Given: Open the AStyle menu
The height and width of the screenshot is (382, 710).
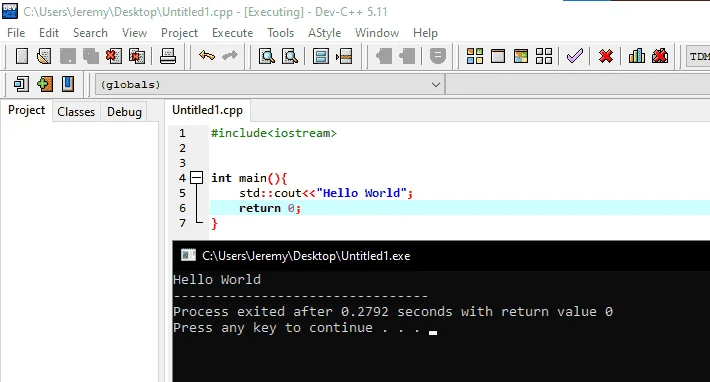Looking at the screenshot, I should 324,33.
